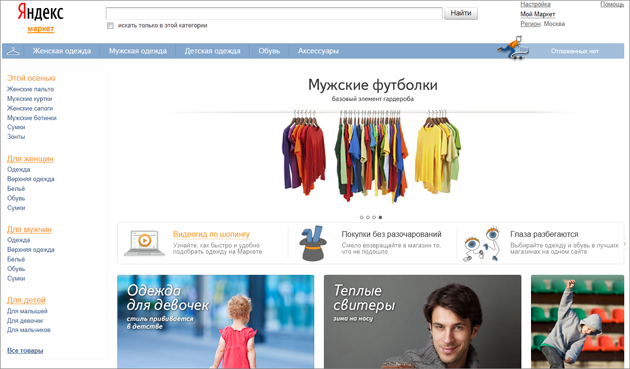Click the Яндекс logo
This screenshot has width=630, height=369.
(41, 12)
